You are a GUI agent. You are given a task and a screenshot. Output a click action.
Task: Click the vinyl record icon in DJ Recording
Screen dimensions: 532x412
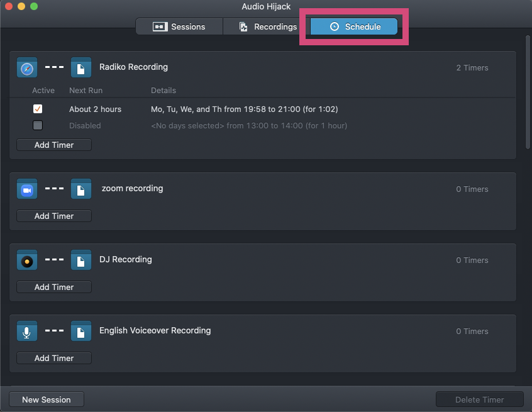coord(27,260)
